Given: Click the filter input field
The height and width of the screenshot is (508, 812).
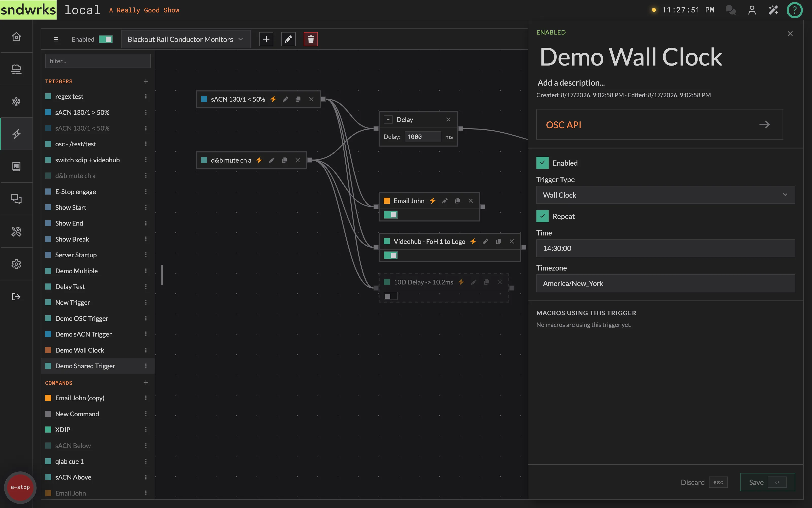Looking at the screenshot, I should pos(98,61).
